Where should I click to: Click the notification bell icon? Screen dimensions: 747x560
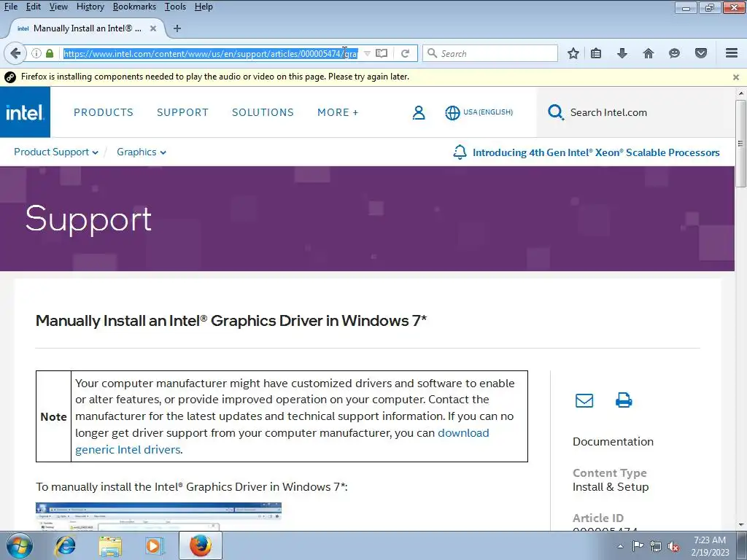pos(460,152)
